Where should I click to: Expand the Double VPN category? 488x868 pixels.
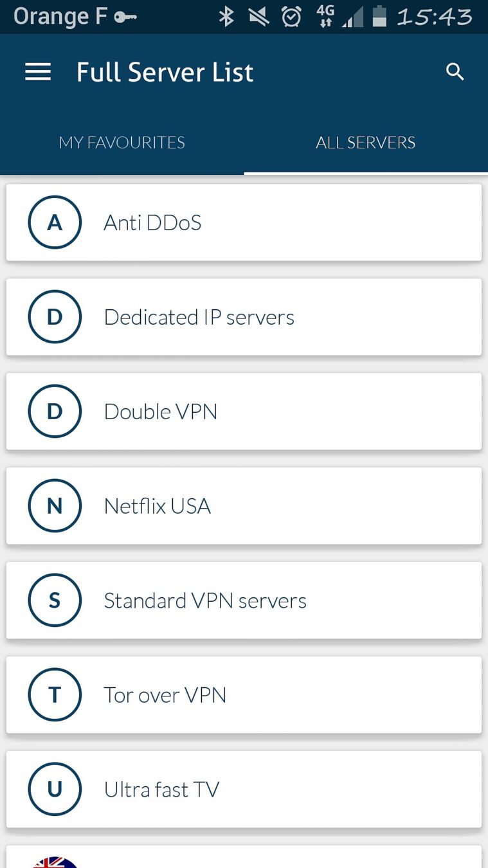pyautogui.click(x=244, y=411)
